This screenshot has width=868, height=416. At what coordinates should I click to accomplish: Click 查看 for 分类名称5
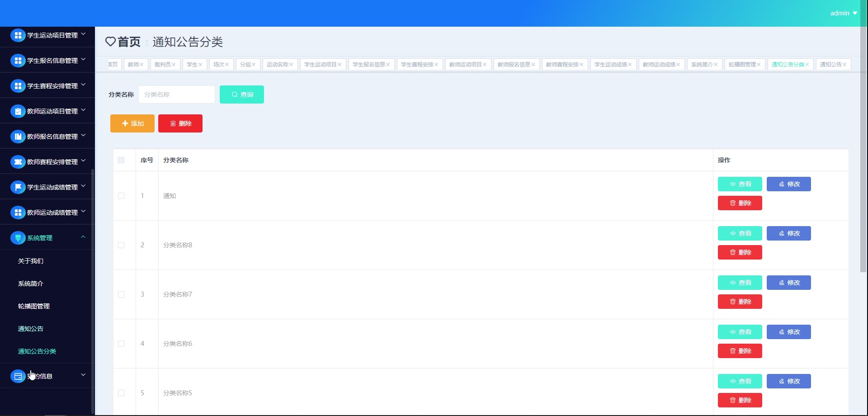[x=740, y=381]
